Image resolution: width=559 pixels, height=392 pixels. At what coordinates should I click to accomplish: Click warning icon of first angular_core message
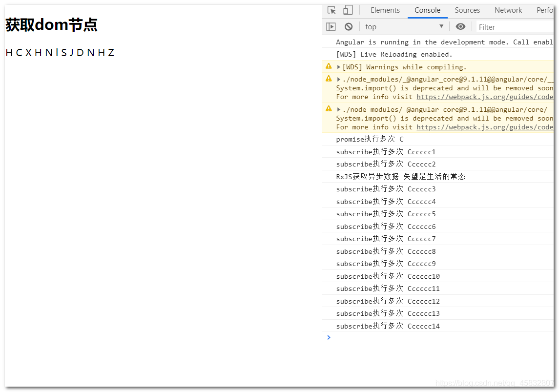(x=329, y=79)
